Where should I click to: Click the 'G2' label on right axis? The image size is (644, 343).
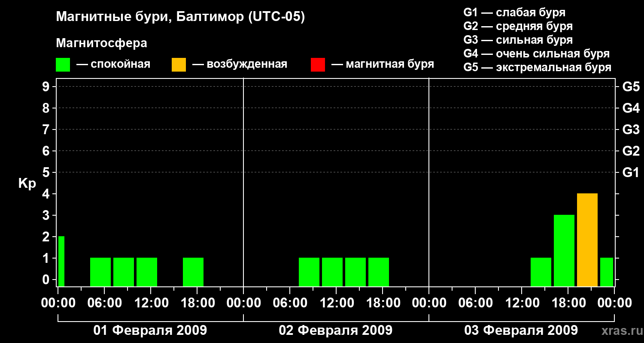(631, 151)
